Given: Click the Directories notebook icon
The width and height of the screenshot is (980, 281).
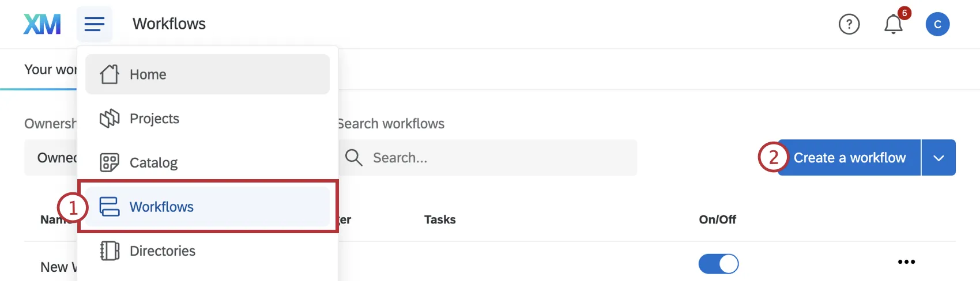Looking at the screenshot, I should [x=110, y=251].
